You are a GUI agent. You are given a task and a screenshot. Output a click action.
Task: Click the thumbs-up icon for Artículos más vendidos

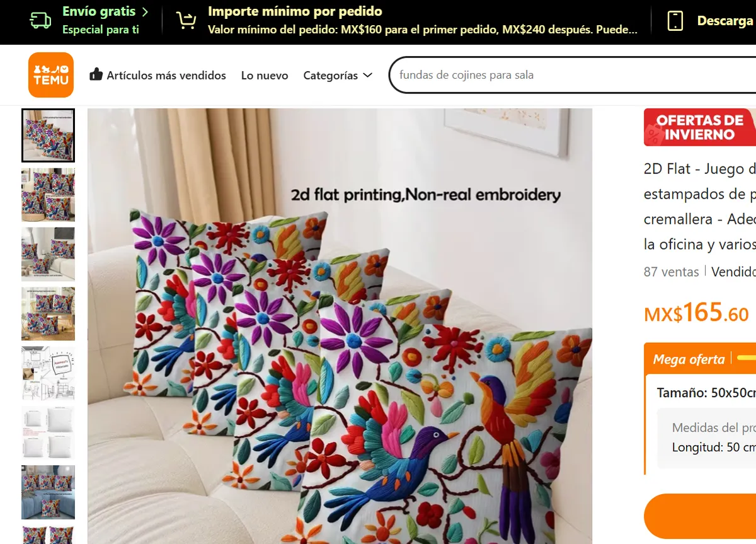96,74
